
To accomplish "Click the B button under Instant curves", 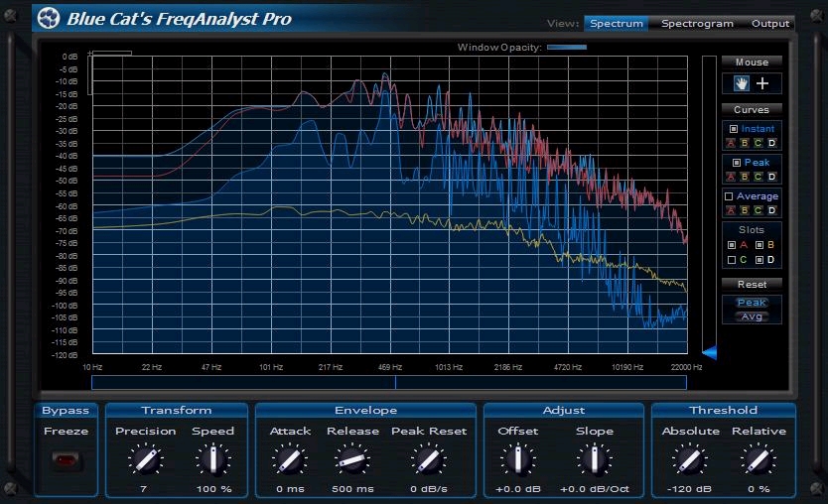I will (745, 143).
